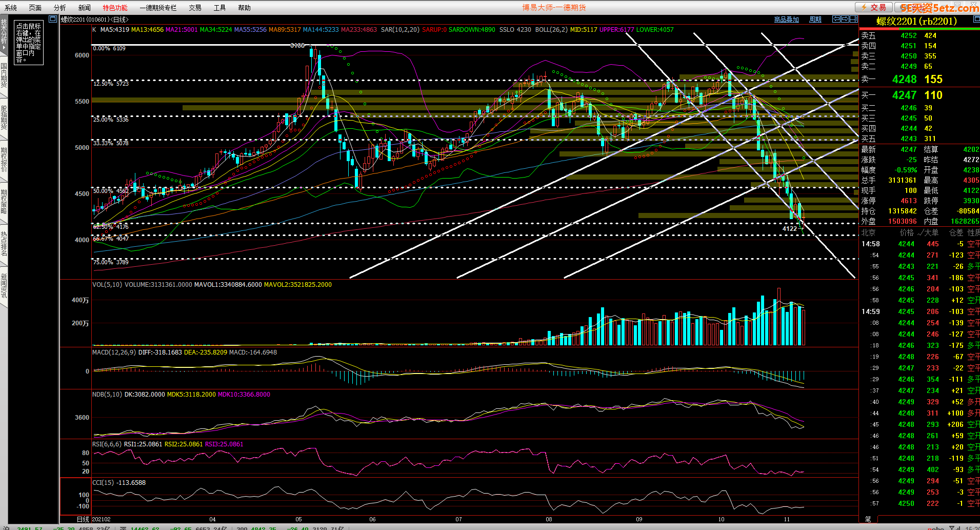The height and width of the screenshot is (530, 980).
Task: Open the 一德期货专栏 menu
Action: coord(158,8)
